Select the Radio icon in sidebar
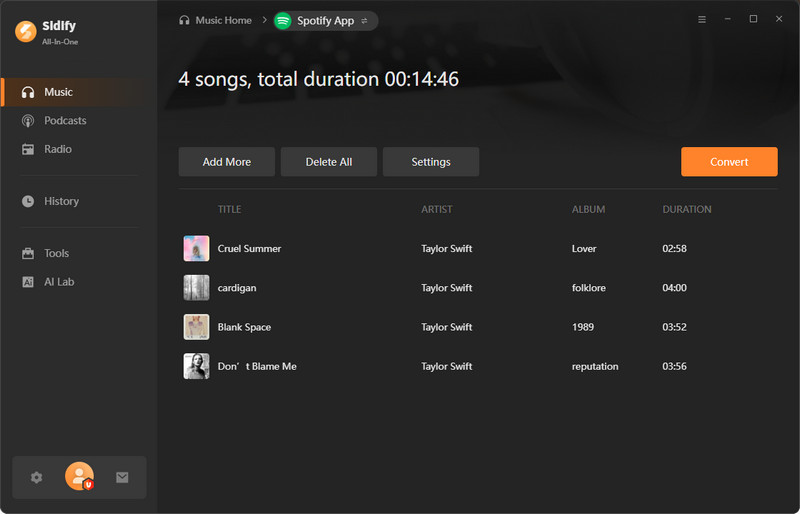This screenshot has width=800, height=514. pyautogui.click(x=28, y=149)
